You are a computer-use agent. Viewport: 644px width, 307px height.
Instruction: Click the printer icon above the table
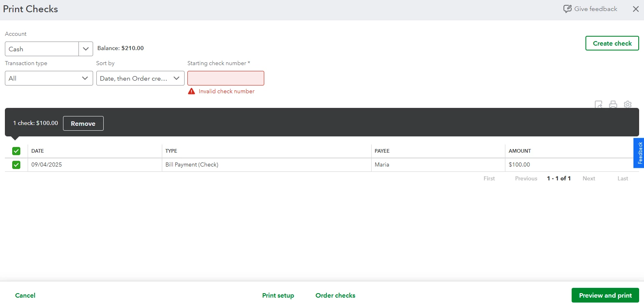[x=613, y=104]
